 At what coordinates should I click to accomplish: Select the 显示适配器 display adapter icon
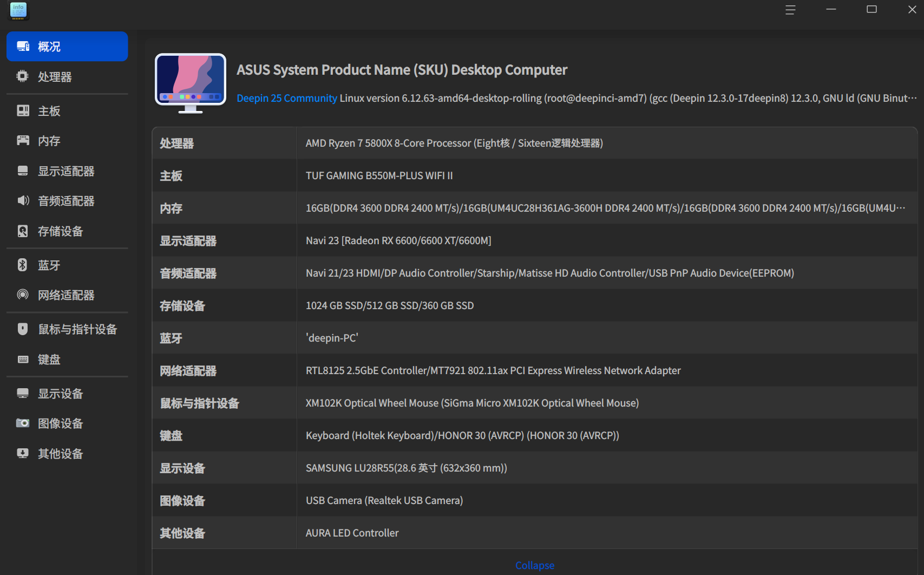click(23, 171)
